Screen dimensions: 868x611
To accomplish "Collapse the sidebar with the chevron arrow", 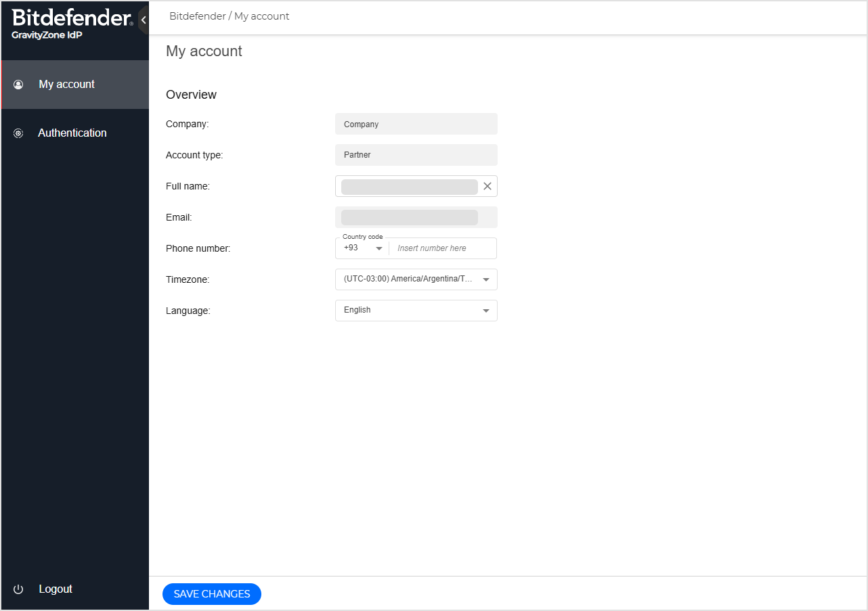I will [144, 20].
